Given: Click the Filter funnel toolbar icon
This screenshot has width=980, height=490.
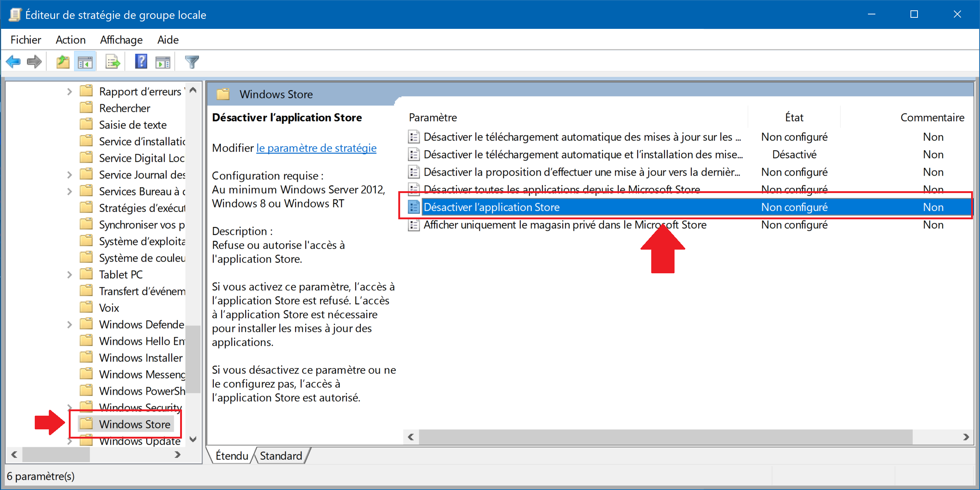Looking at the screenshot, I should tap(192, 62).
